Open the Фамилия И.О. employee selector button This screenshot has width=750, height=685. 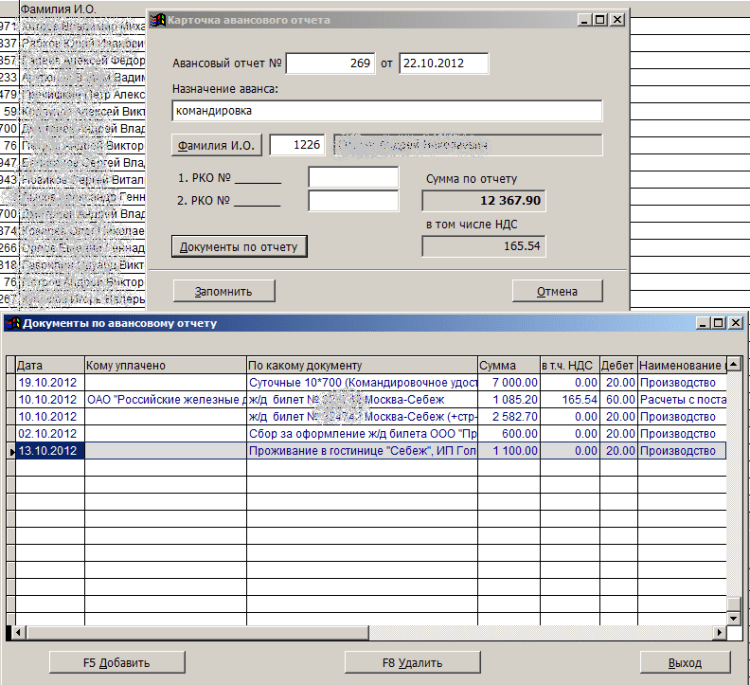point(216,145)
